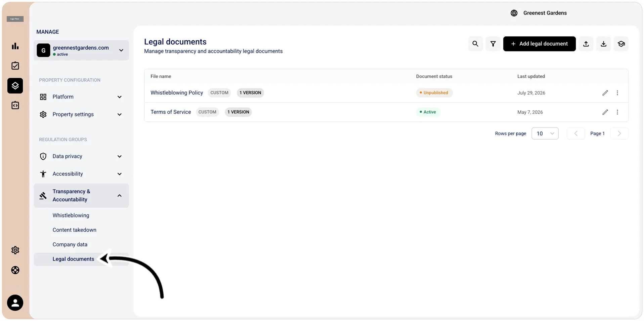Select Content takedown menu item
Screen dimensions: 644x321
pyautogui.click(x=74, y=230)
